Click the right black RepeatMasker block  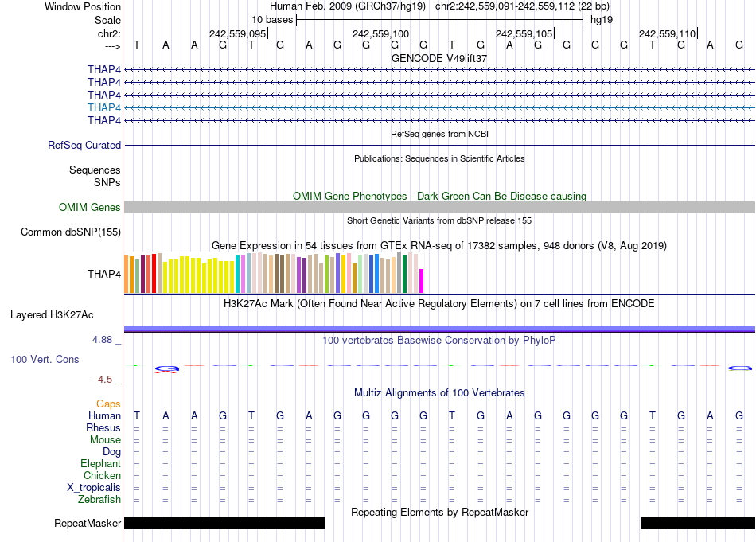(698, 523)
